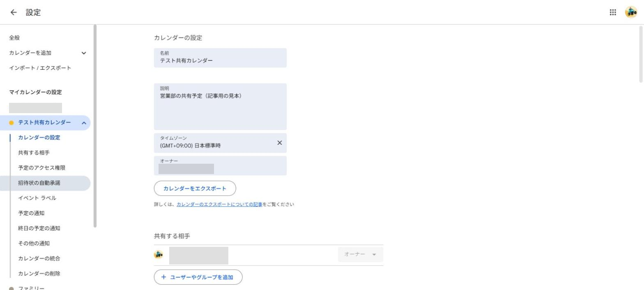Image resolution: width=644 pixels, height=290 pixels.
Task: Go back using the arrow icon
Action: point(14,12)
